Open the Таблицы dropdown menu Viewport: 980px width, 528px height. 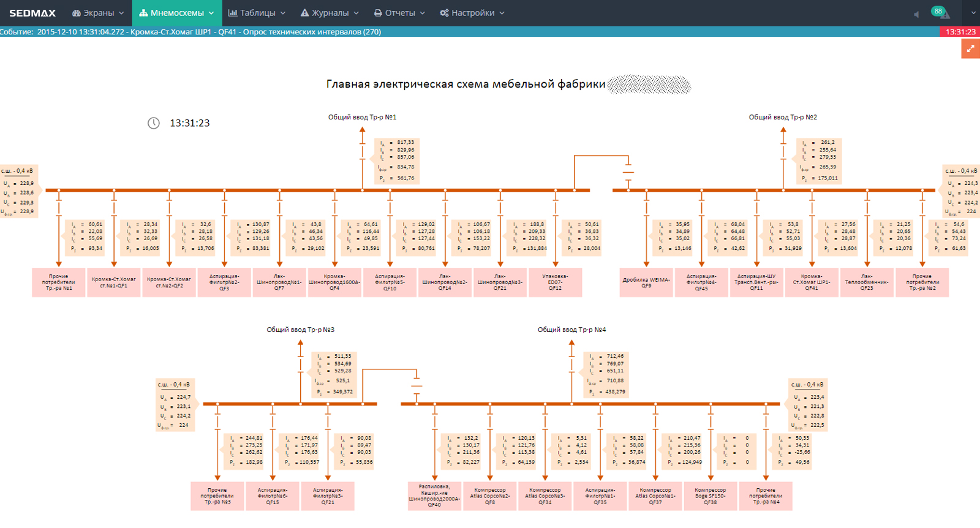pyautogui.click(x=257, y=13)
